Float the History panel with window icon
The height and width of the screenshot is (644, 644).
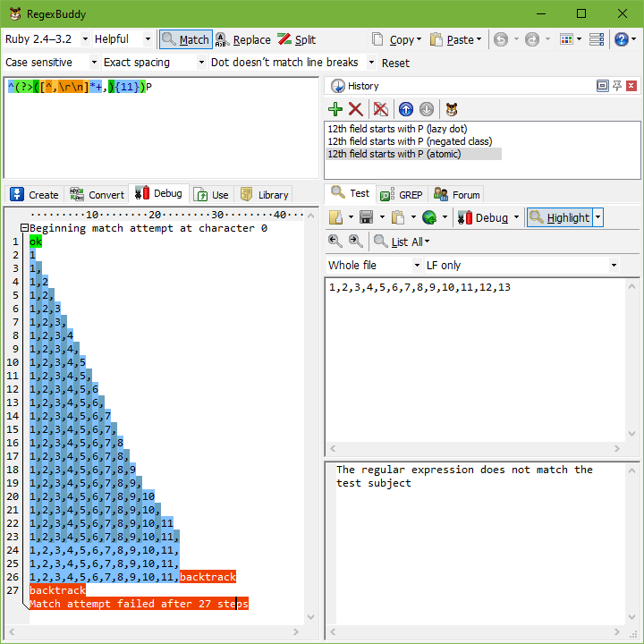[x=603, y=86]
